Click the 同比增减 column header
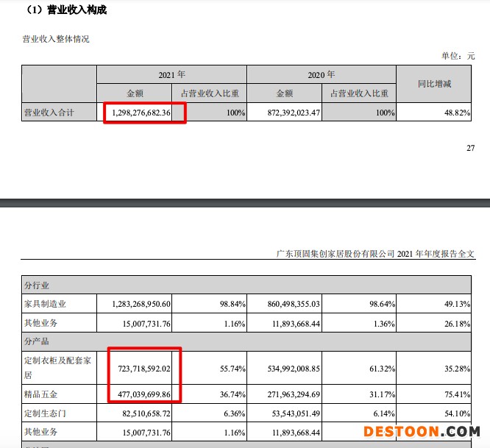 tap(434, 84)
